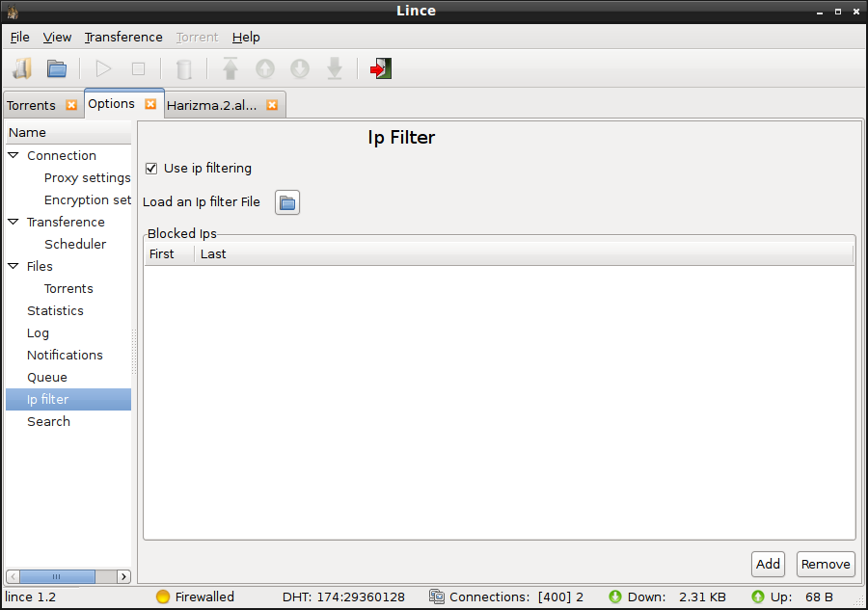Click the new torrent icon in toolbar
868x610 pixels.
[22, 69]
